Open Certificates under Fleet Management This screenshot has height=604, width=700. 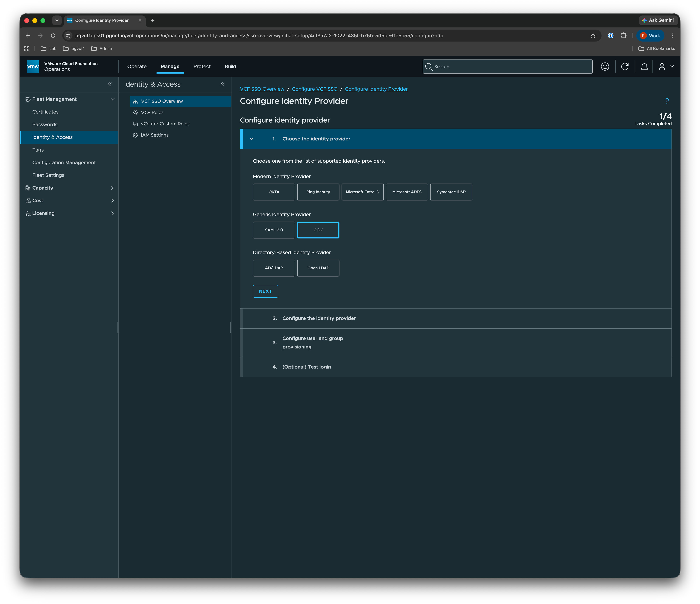click(45, 112)
